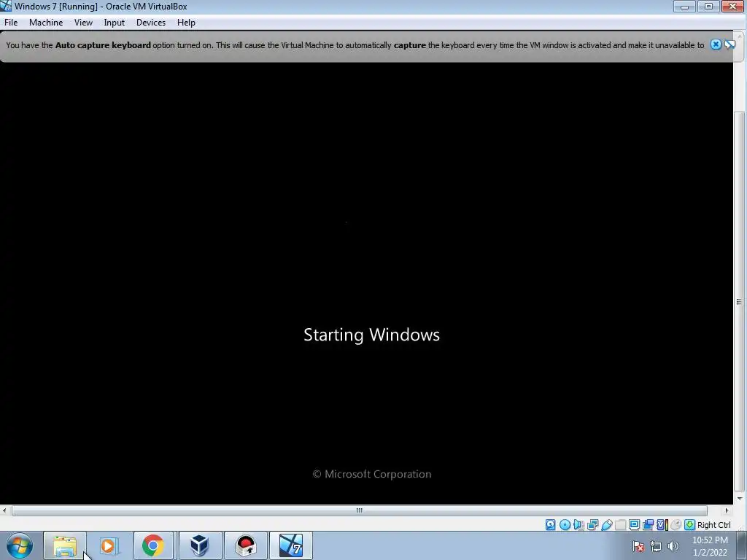Click the vertical scrollbar down arrow

coord(740,499)
